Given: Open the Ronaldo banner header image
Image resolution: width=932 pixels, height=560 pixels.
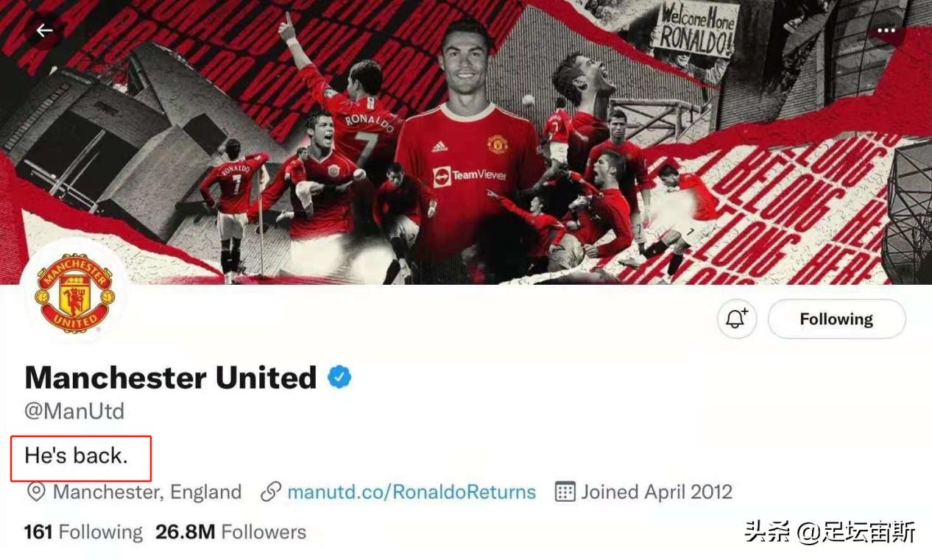Looking at the screenshot, I should tap(466, 142).
